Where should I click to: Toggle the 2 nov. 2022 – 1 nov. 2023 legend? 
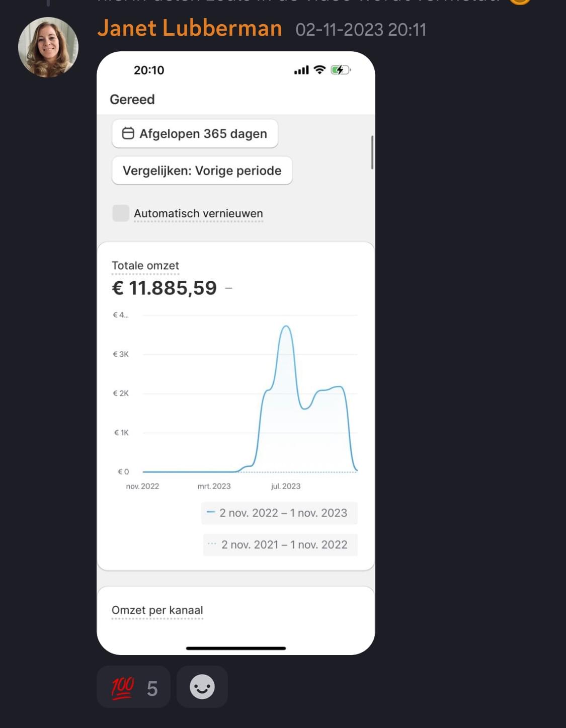[x=279, y=513]
